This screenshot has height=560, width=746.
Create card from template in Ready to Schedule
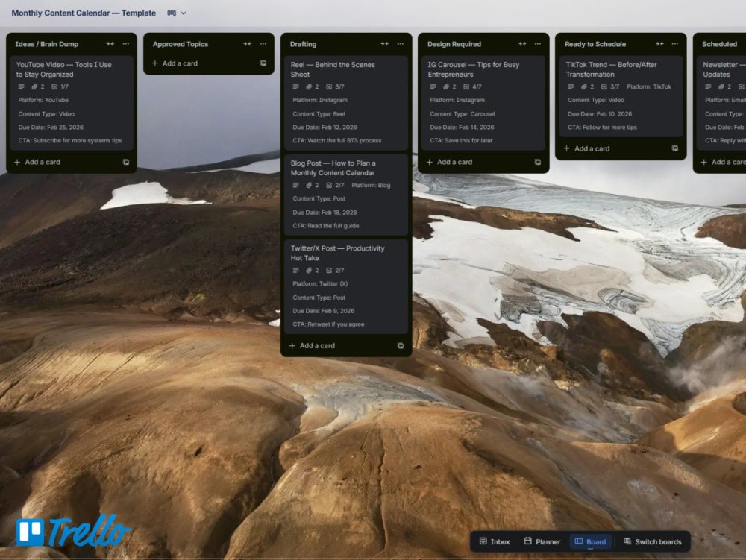(x=675, y=148)
